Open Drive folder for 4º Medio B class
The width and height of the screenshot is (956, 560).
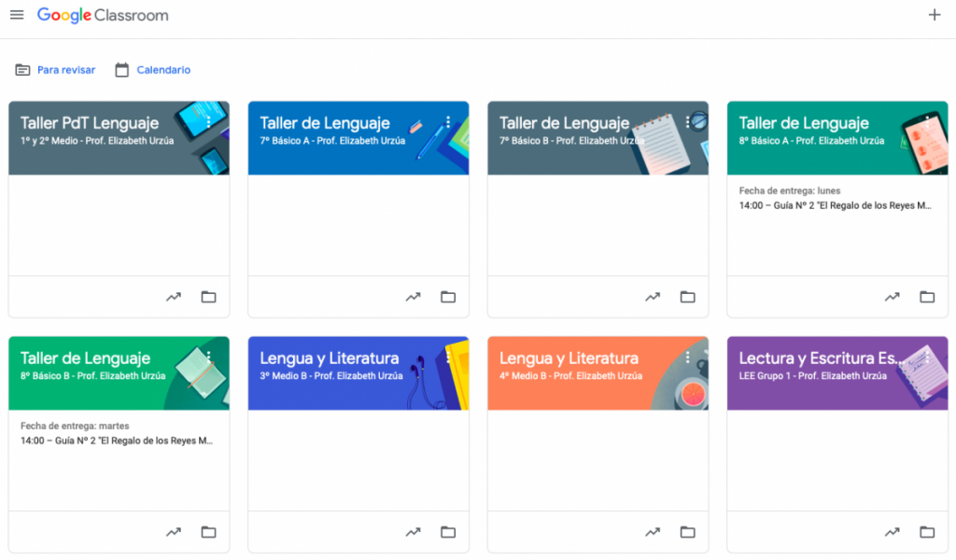[x=688, y=532]
